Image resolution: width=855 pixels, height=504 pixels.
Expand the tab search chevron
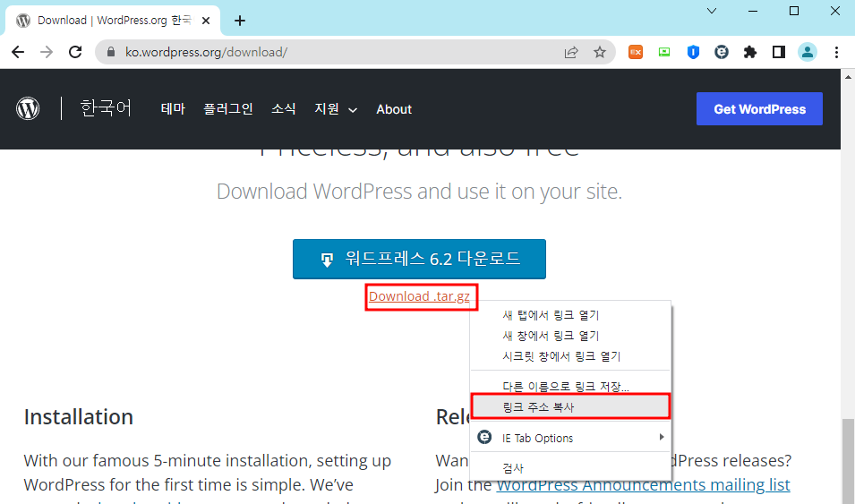712,11
